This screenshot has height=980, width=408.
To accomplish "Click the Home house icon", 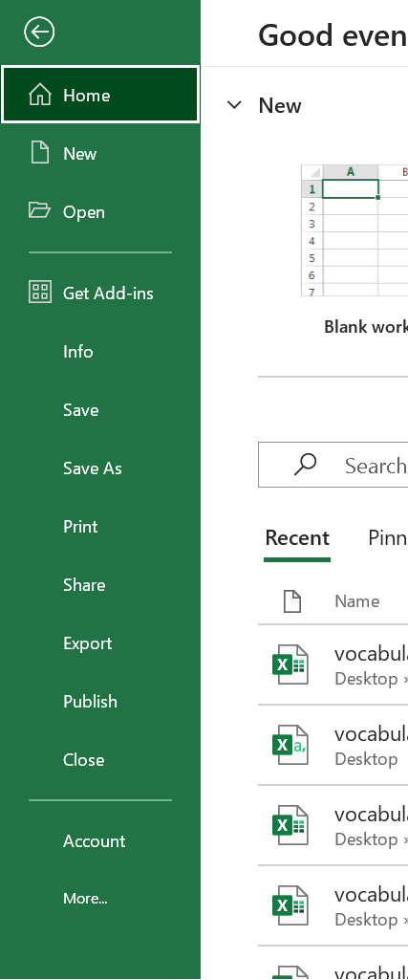I will click(x=40, y=95).
